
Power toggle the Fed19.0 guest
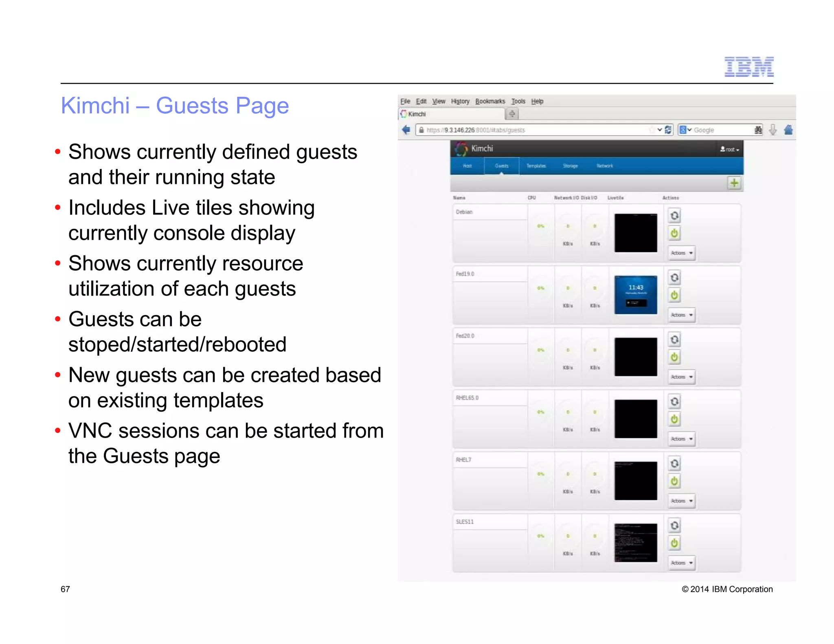pos(674,295)
